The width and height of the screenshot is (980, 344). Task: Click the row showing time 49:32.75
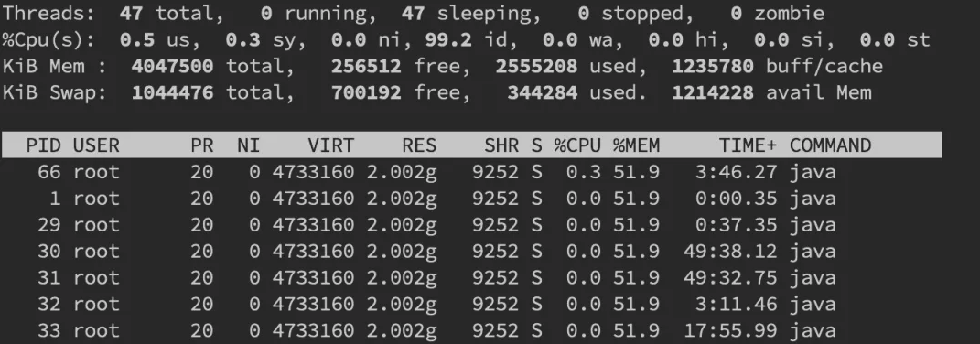coord(471,278)
